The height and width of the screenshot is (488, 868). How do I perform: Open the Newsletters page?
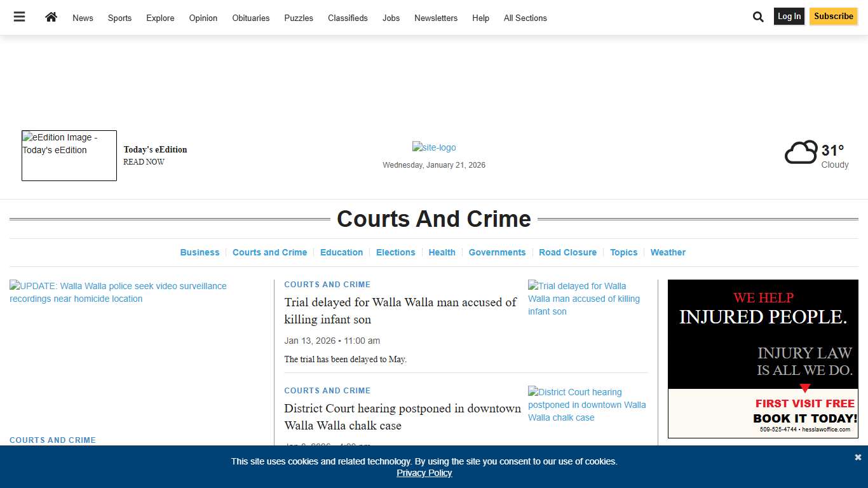point(436,18)
